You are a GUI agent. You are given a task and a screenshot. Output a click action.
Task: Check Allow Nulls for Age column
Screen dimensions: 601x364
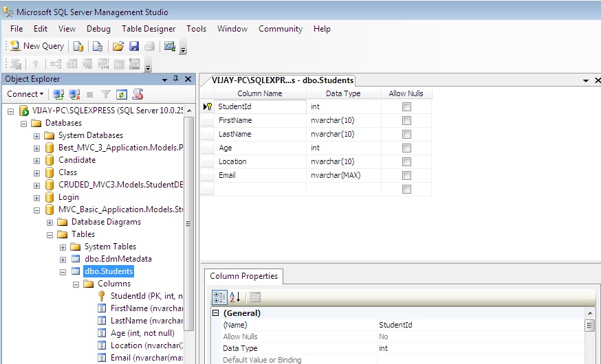tap(406, 148)
